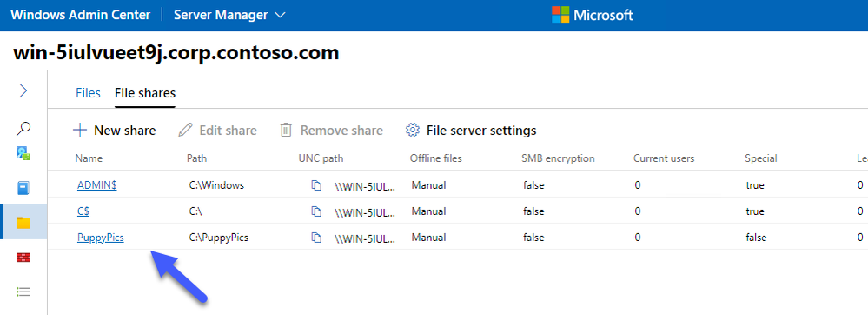Image resolution: width=868 pixels, height=315 pixels.
Task: Expand the sidebar navigation chevron
Action: [x=23, y=90]
